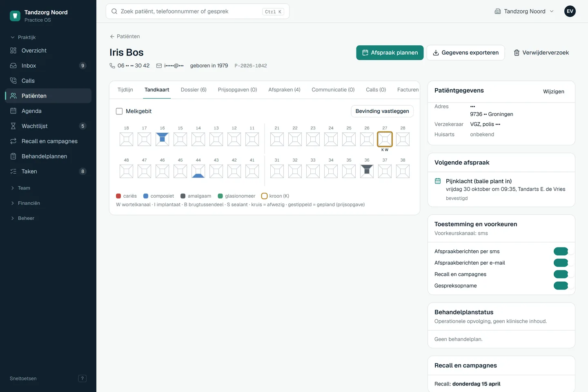Click Wijzigen in Patiëntgegevens card

click(554, 91)
